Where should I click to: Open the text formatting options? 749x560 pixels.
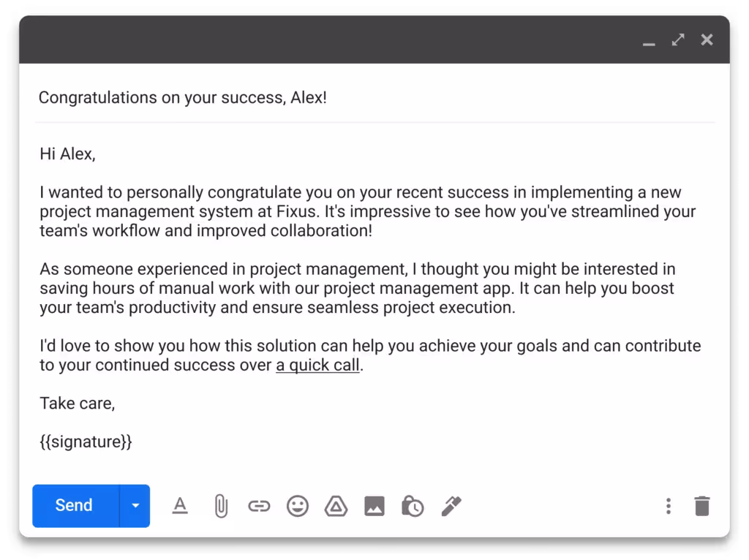click(180, 505)
